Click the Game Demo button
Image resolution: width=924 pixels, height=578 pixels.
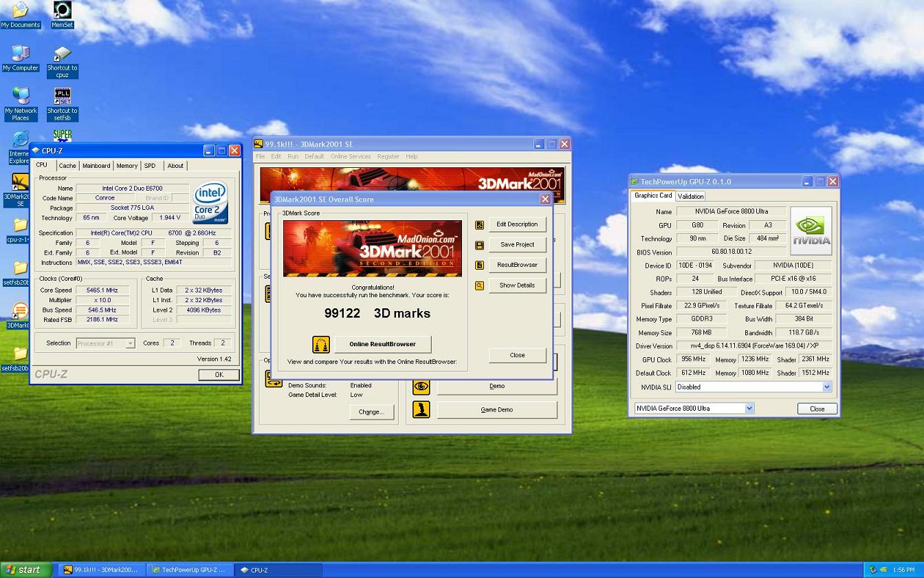496,409
